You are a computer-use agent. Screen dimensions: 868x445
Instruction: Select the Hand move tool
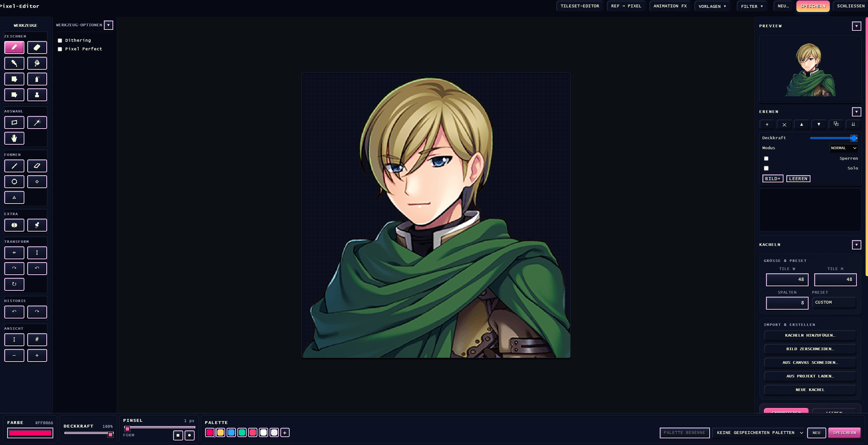(14, 138)
